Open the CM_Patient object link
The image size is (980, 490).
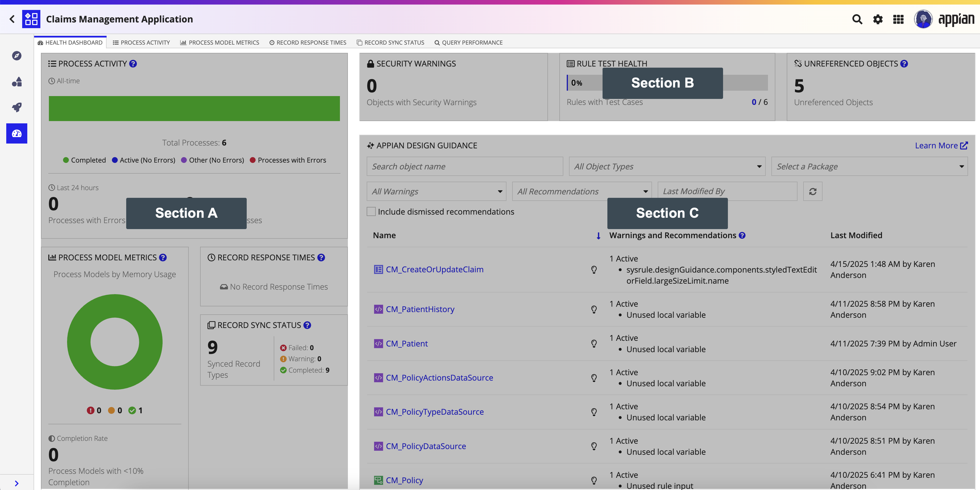click(407, 344)
